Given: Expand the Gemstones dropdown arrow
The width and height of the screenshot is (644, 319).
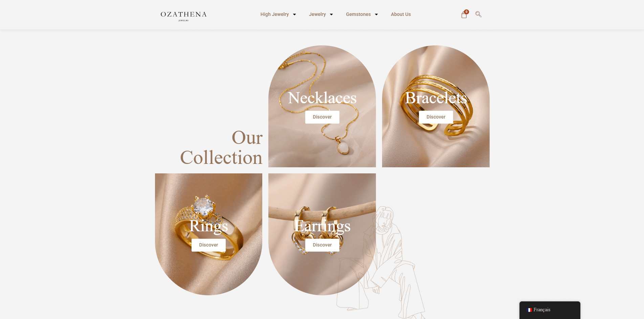Looking at the screenshot, I should [x=376, y=15].
